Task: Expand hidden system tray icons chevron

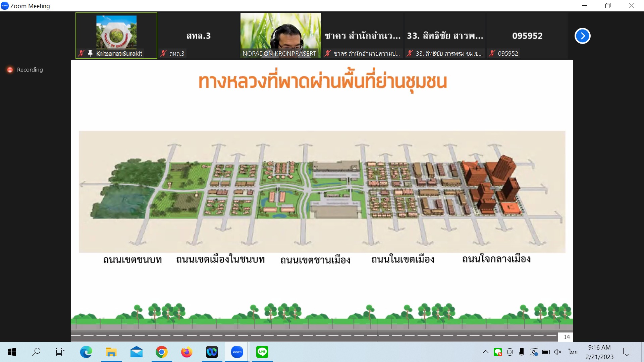Action: coord(485,352)
